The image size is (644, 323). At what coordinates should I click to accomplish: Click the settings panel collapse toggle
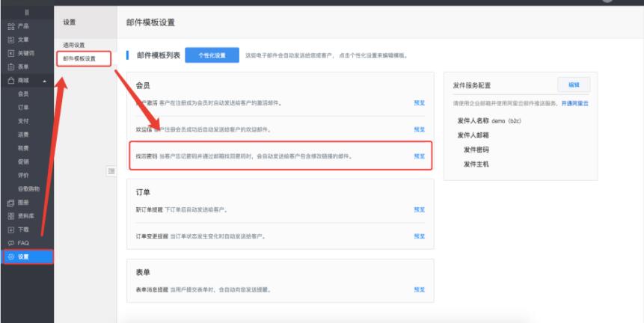point(111,171)
